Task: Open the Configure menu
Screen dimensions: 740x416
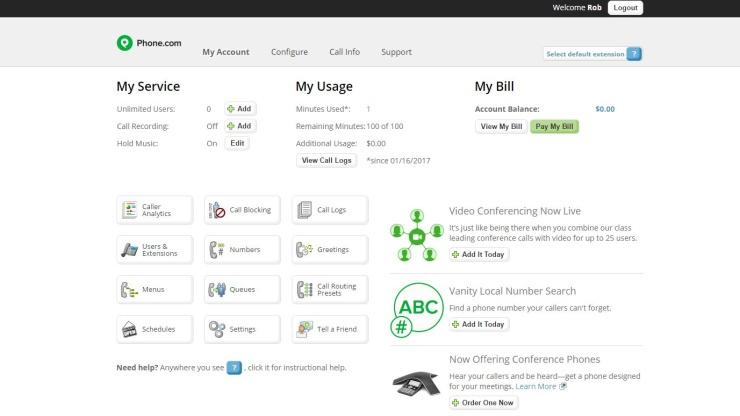Action: (x=289, y=52)
